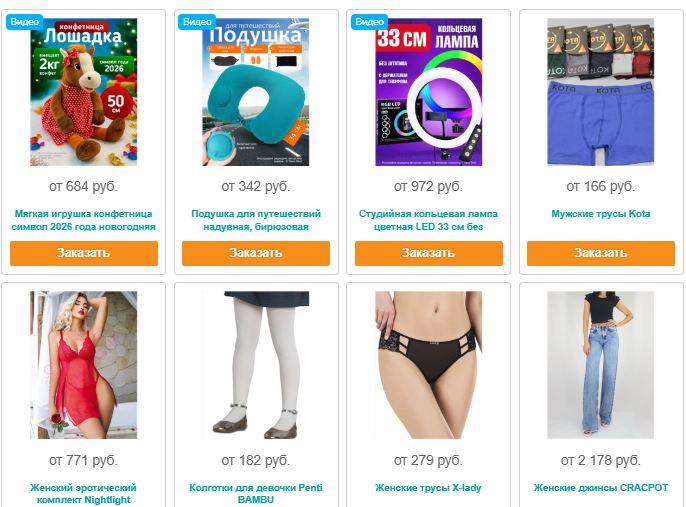Order the Kota boxers for 166 руб.
The height and width of the screenshot is (507, 686).
tap(601, 253)
